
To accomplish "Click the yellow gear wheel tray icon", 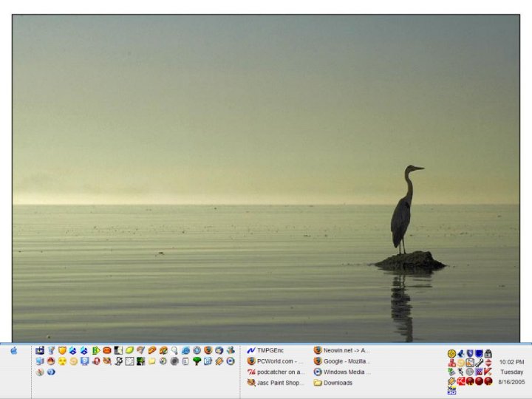I will [x=452, y=353].
